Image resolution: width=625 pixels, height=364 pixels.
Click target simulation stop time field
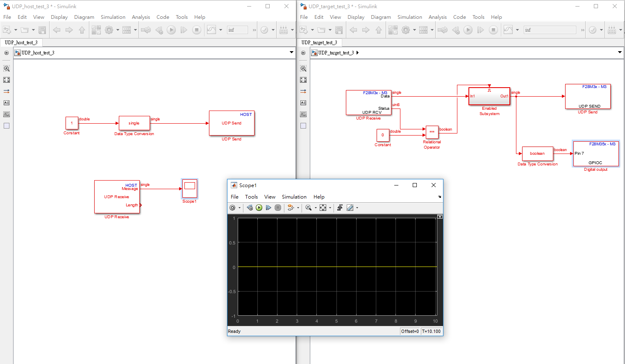[550, 30]
